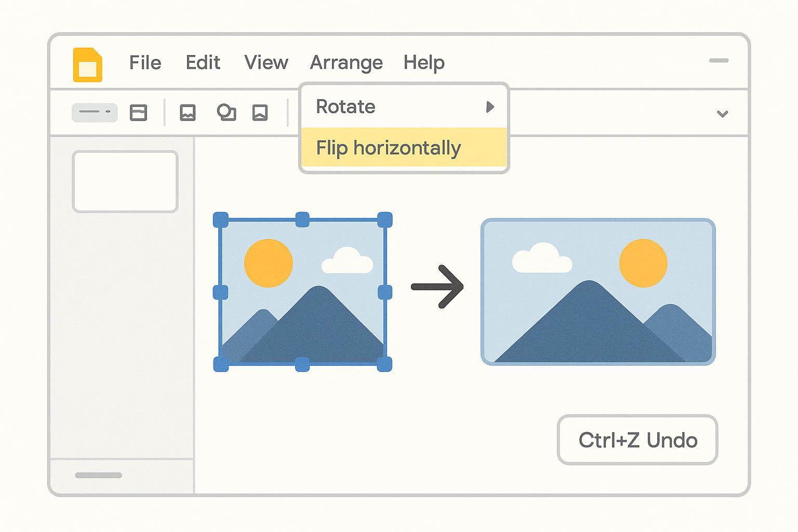
Task: Open the View menu
Action: tap(266, 63)
